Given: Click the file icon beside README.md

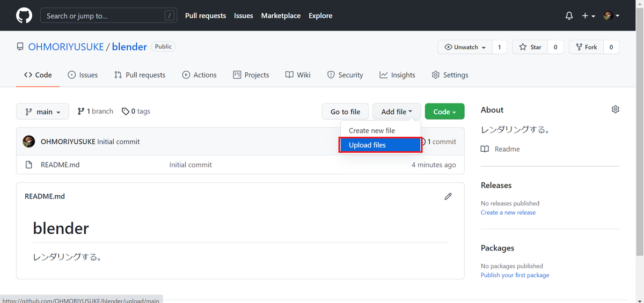Looking at the screenshot, I should click(x=29, y=165).
